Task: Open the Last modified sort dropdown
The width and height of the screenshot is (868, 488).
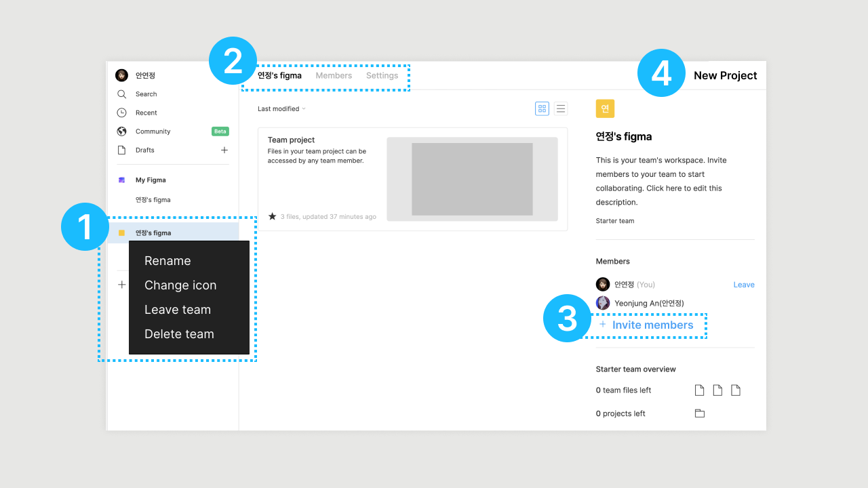Action: pos(281,108)
